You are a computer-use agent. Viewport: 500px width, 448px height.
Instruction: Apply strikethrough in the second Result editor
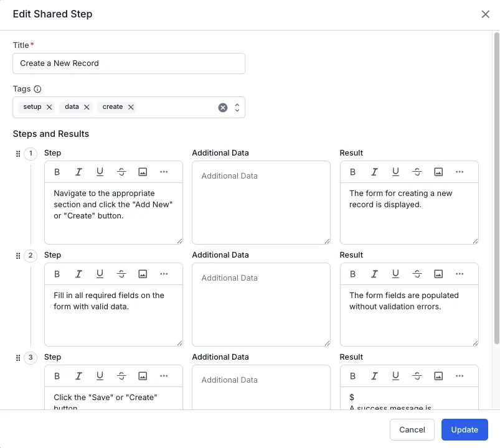417,274
